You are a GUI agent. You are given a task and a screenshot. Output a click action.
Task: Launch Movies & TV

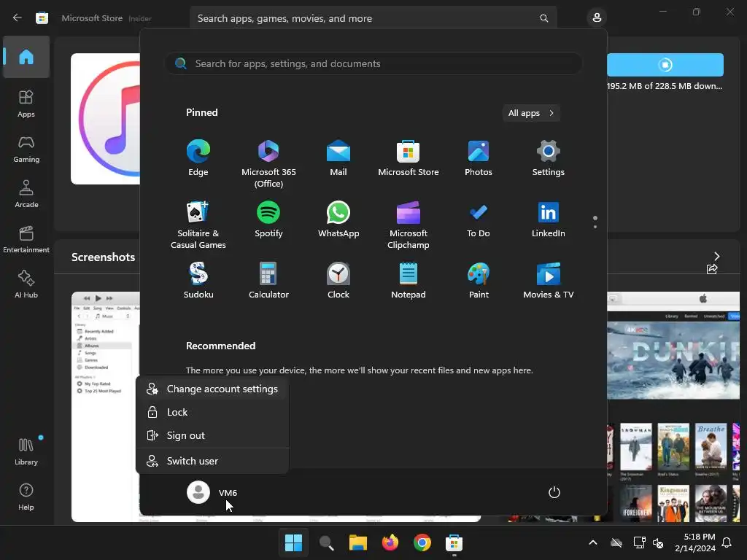(549, 281)
